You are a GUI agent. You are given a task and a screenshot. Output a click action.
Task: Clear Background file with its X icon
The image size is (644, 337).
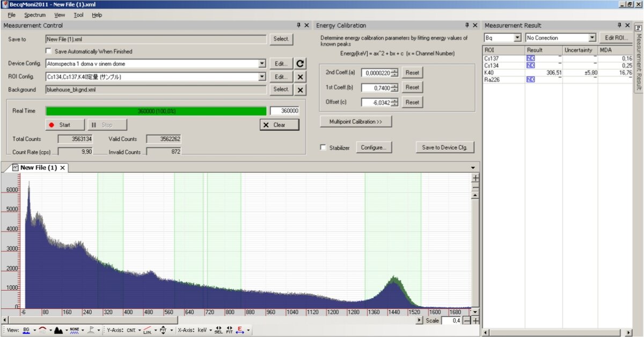(x=301, y=90)
